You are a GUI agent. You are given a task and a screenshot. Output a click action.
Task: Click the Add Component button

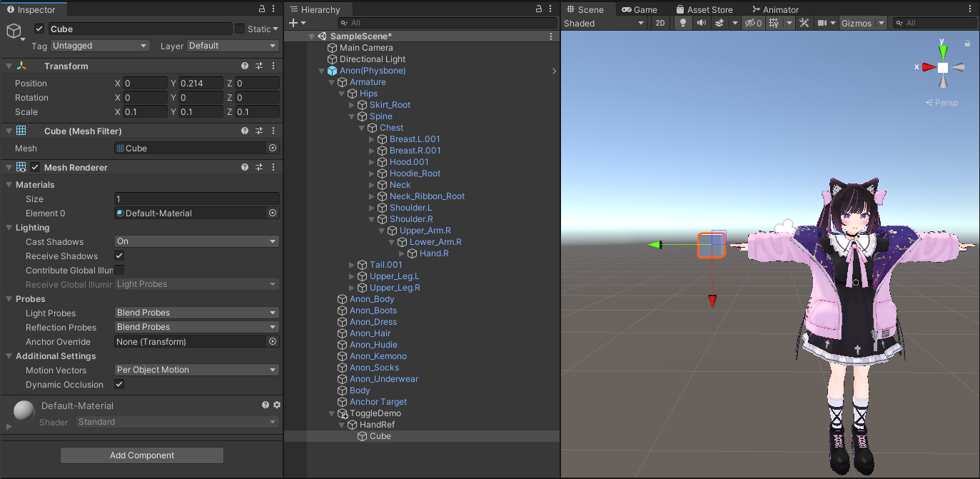point(142,455)
